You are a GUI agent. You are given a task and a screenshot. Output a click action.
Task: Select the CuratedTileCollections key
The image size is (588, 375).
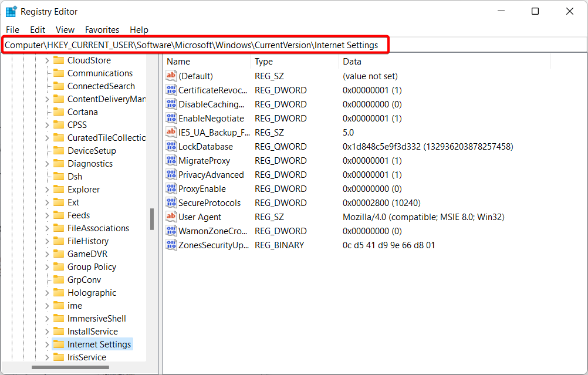point(106,138)
